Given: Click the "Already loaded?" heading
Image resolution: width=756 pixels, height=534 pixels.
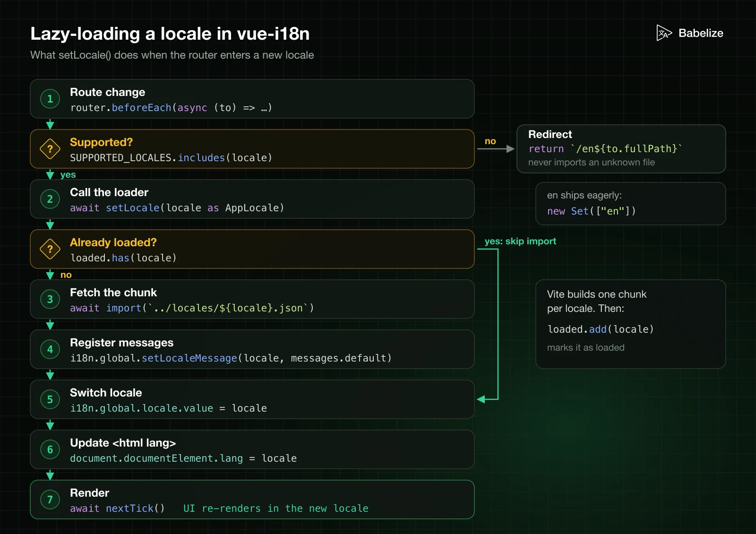Looking at the screenshot, I should [113, 242].
